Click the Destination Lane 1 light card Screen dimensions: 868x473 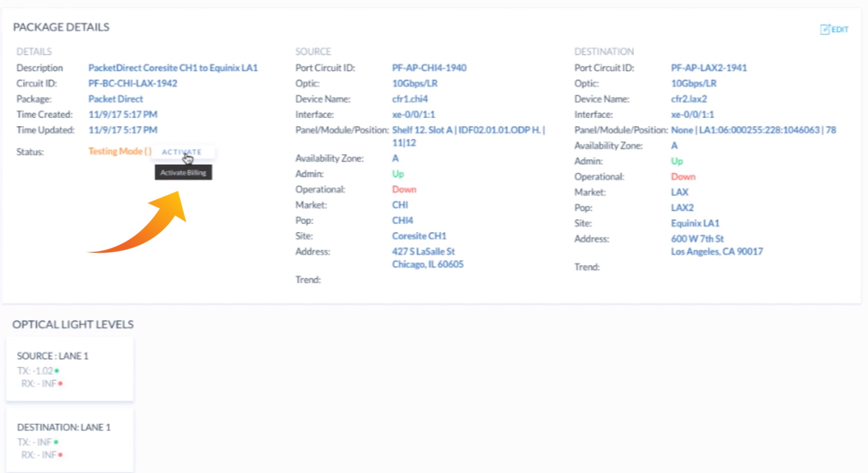(70, 440)
